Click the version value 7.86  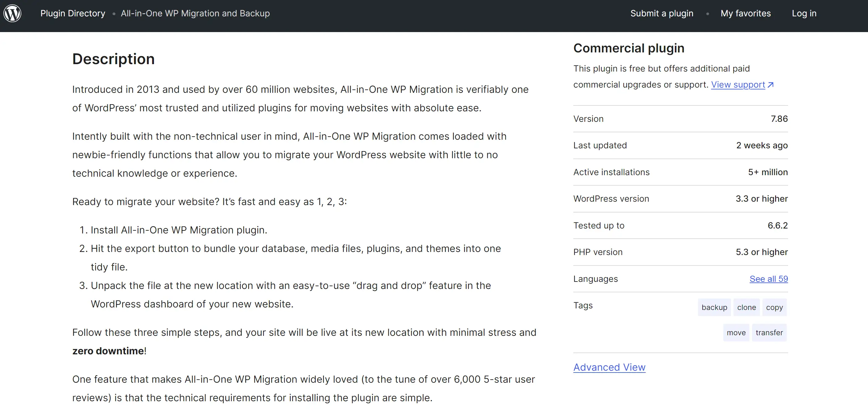[x=779, y=119]
